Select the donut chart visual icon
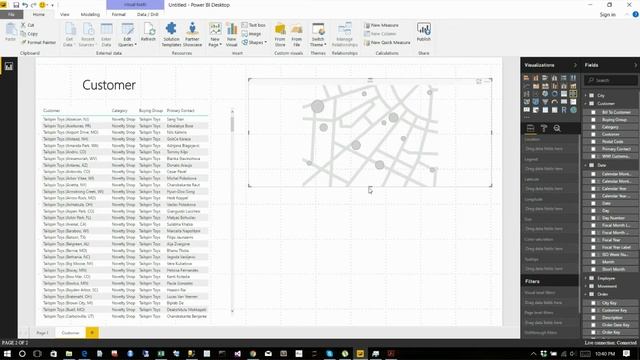This screenshot has height=360, width=640. (x=554, y=94)
